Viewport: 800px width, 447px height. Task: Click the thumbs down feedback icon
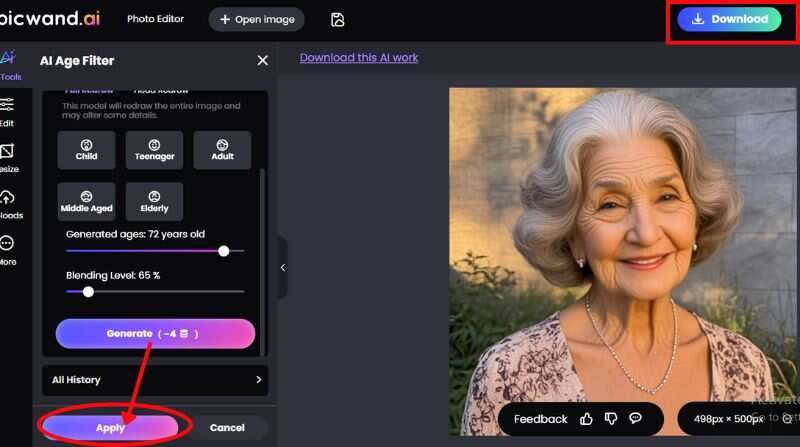pyautogui.click(x=610, y=419)
